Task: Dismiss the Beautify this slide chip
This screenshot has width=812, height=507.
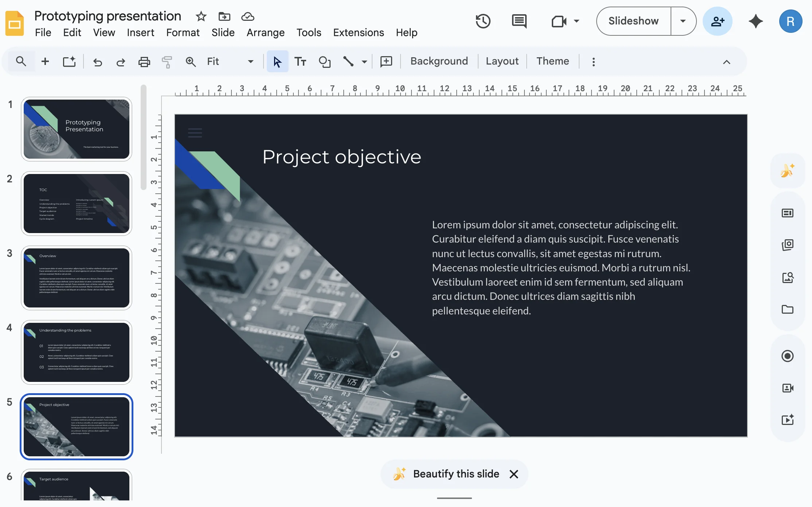Action: [x=514, y=474]
